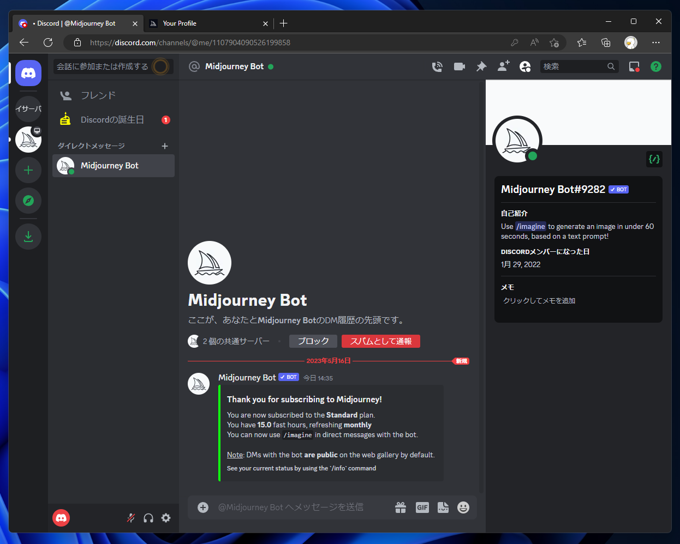Viewport: 680px width, 544px height.
Task: Start a voice call with Midjourney Bot
Action: (x=437, y=66)
